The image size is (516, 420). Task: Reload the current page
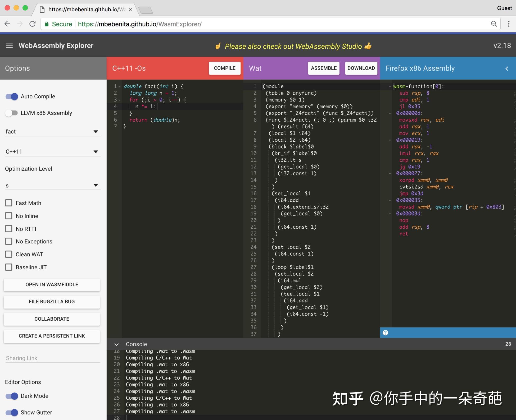pyautogui.click(x=32, y=24)
